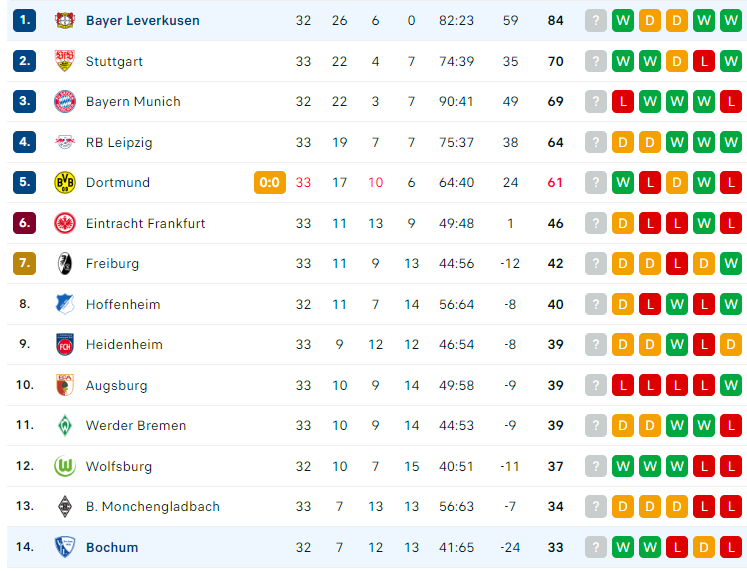Click the Bochum club crest
The width and height of the screenshot is (747, 571).
click(65, 547)
